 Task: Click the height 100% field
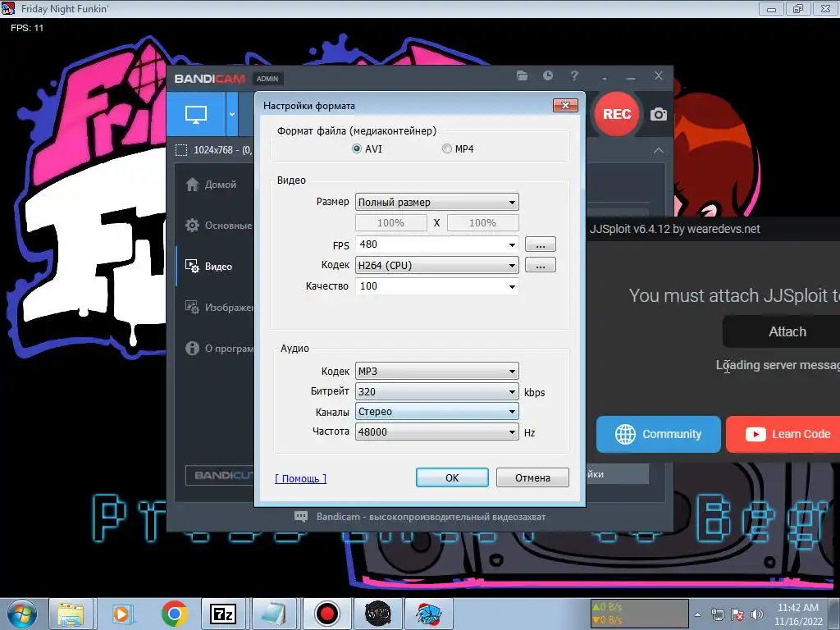(482, 223)
